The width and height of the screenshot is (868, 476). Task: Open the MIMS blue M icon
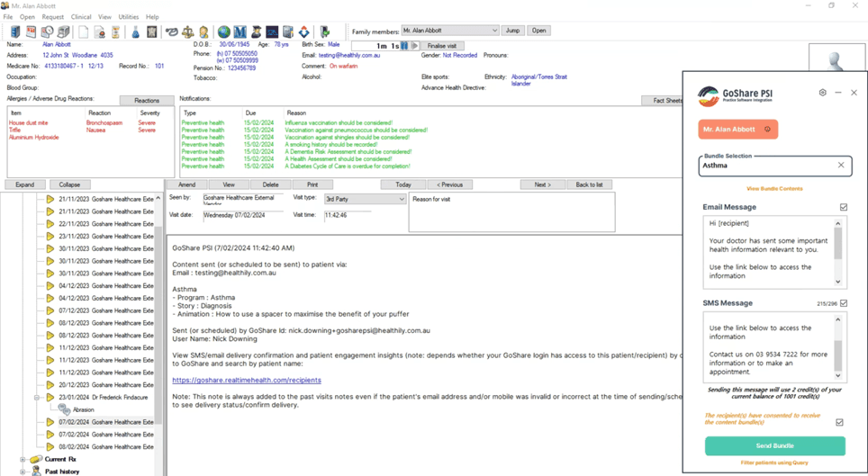(x=240, y=31)
